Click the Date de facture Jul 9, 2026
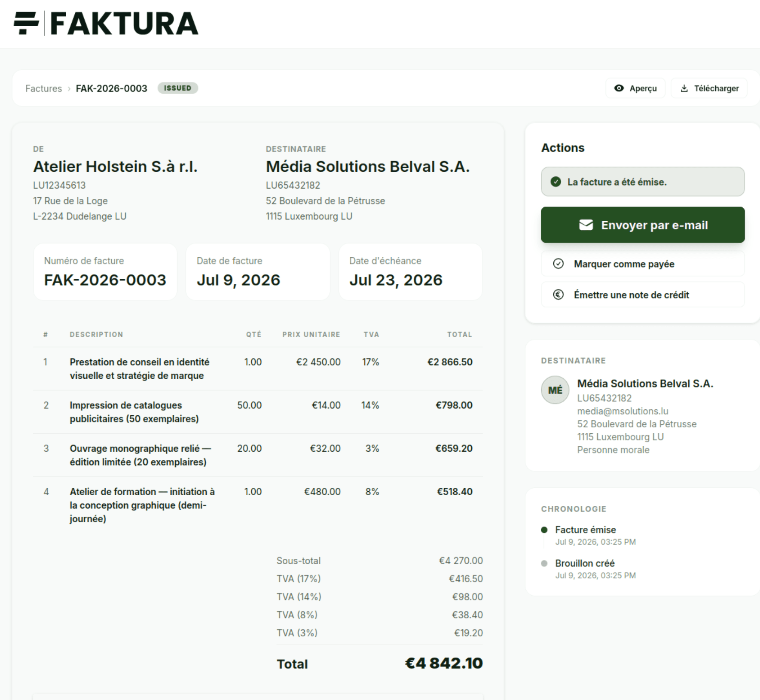 pos(238,280)
